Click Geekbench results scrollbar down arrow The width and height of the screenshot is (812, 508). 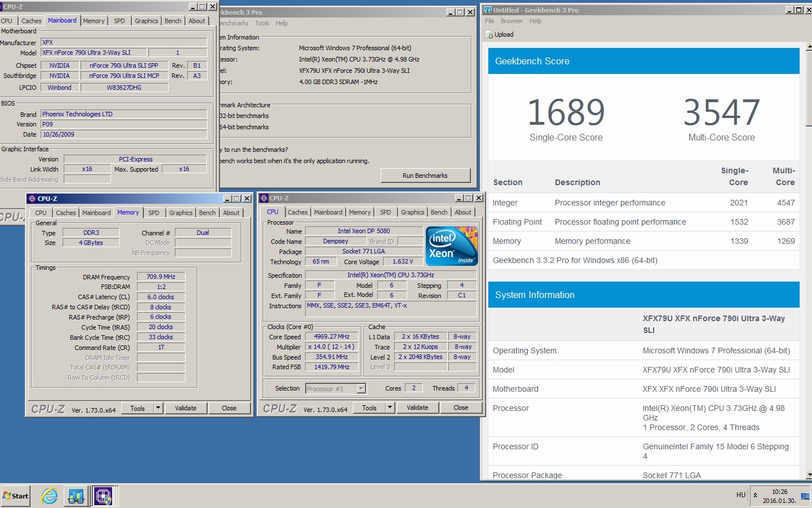pyautogui.click(x=809, y=475)
